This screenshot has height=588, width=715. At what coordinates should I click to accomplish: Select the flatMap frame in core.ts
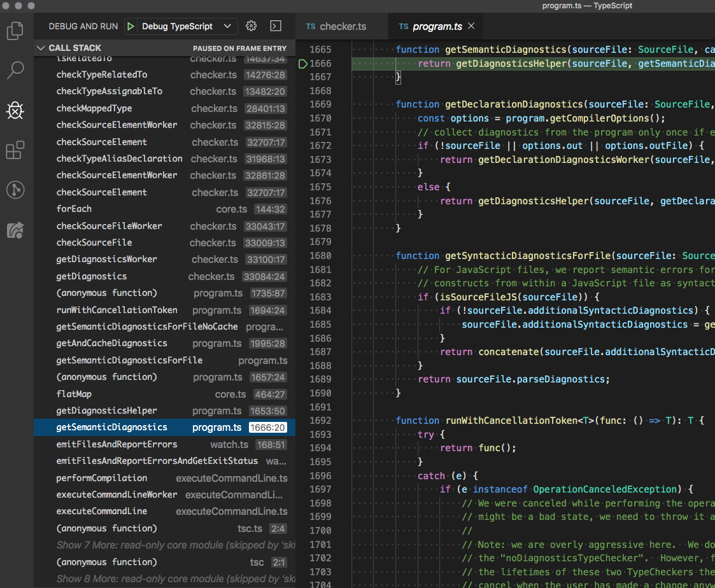74,394
